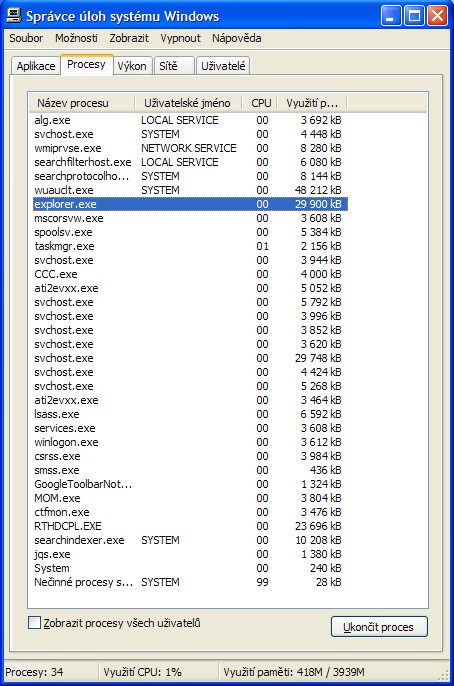Select the lsass.exe process

coord(190,414)
